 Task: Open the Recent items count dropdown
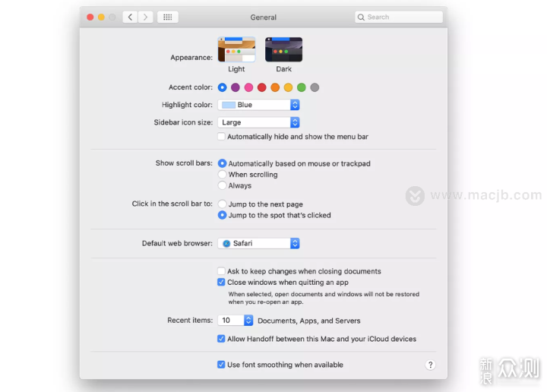236,321
